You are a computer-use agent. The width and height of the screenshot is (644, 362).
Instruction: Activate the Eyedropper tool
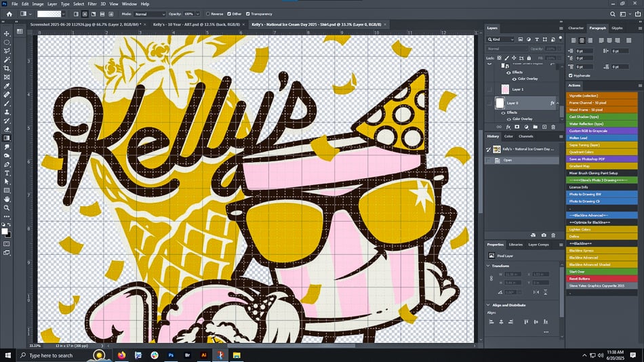[7, 86]
